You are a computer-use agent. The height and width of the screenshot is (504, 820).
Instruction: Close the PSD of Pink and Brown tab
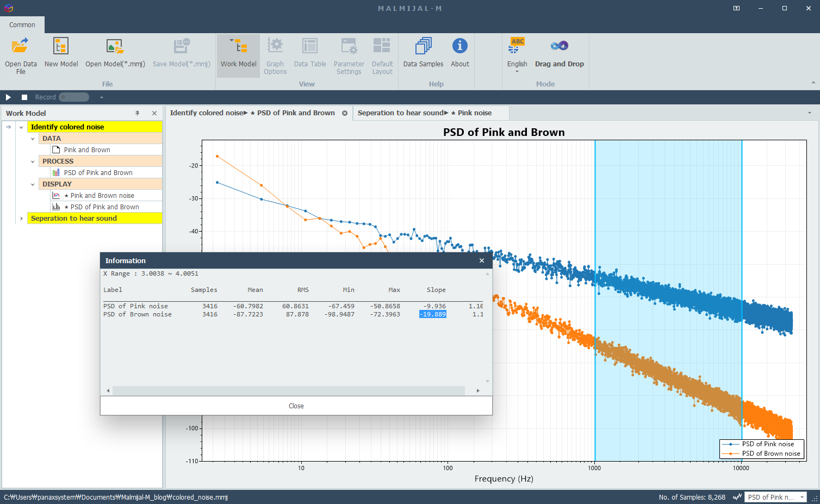[x=345, y=113]
